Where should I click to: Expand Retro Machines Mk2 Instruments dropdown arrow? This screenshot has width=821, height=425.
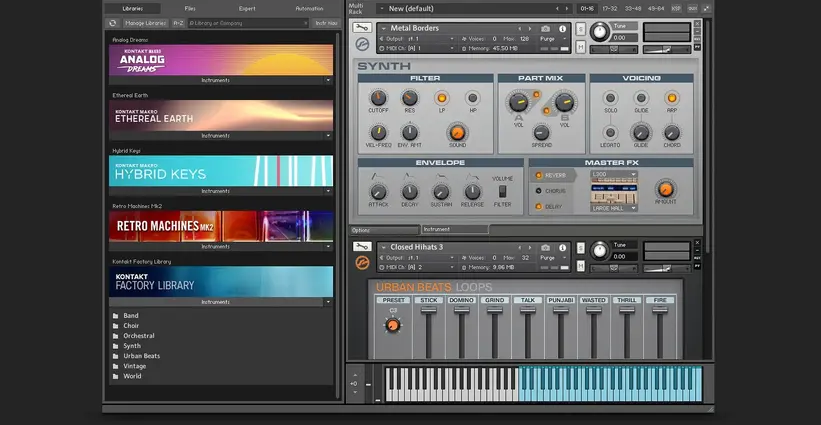click(x=328, y=247)
